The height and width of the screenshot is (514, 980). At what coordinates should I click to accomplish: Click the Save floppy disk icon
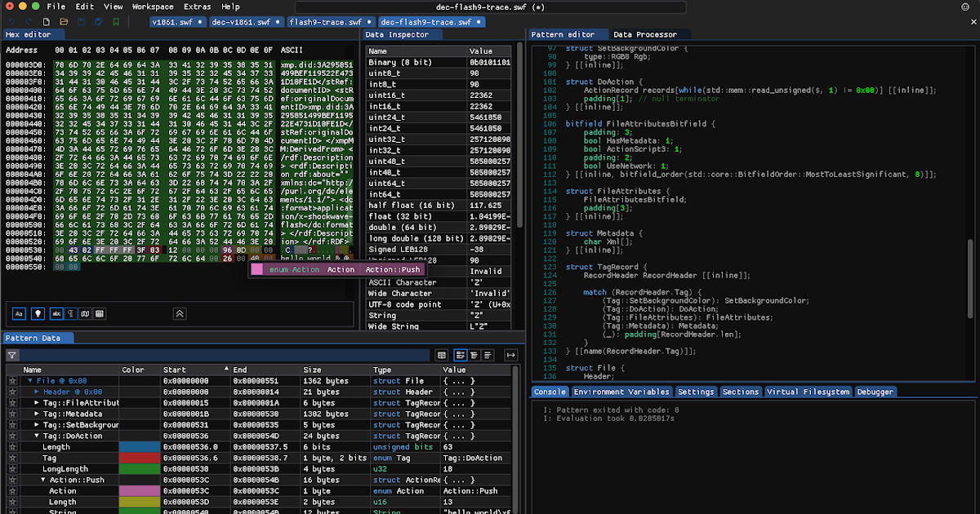pos(82,22)
